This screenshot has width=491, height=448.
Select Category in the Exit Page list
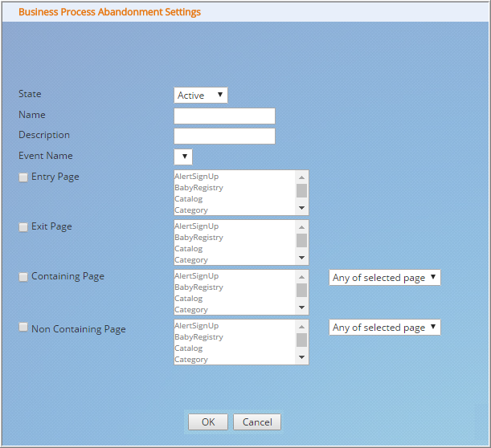coord(191,260)
